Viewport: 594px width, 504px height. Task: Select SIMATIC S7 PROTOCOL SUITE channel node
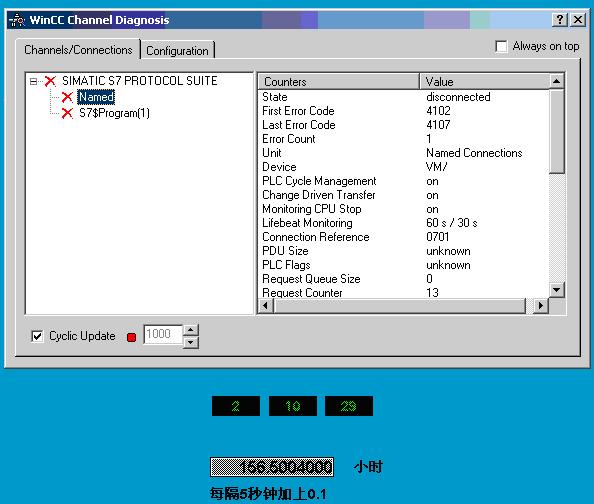[x=139, y=81]
